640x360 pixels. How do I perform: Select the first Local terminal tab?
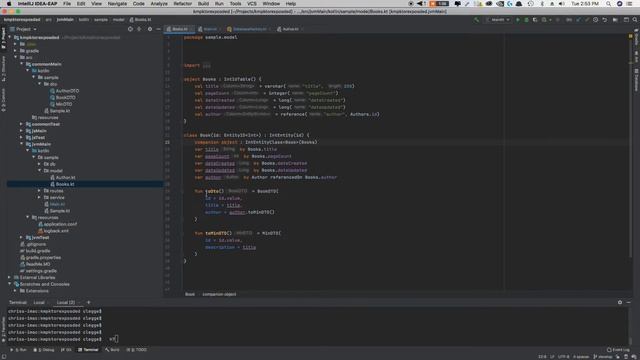[x=39, y=302]
